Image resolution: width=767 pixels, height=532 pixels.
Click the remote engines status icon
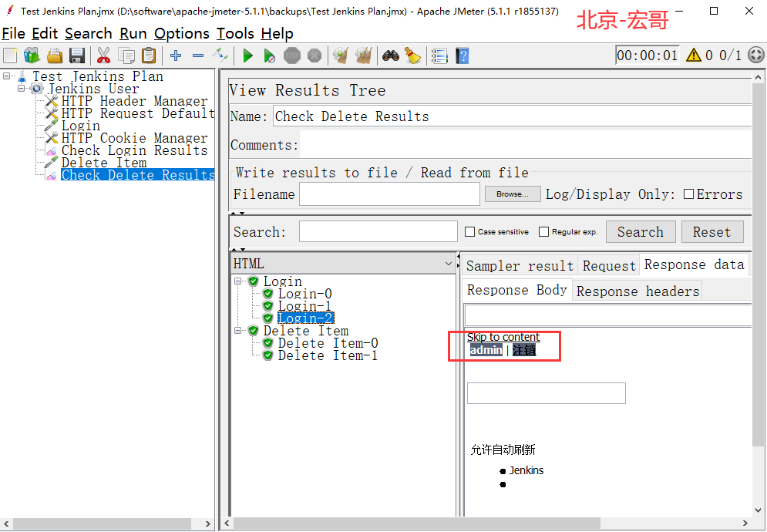pos(755,55)
